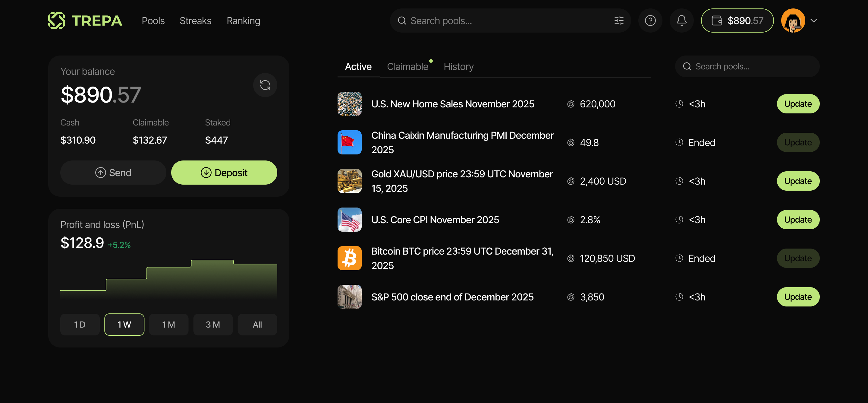Open notifications bell icon
Image resolution: width=868 pixels, height=403 pixels.
click(681, 21)
